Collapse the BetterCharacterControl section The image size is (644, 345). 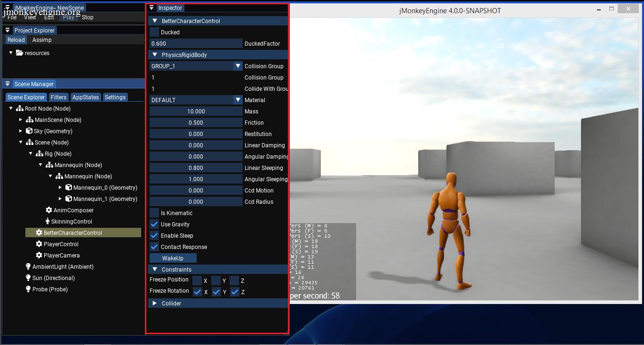[155, 21]
